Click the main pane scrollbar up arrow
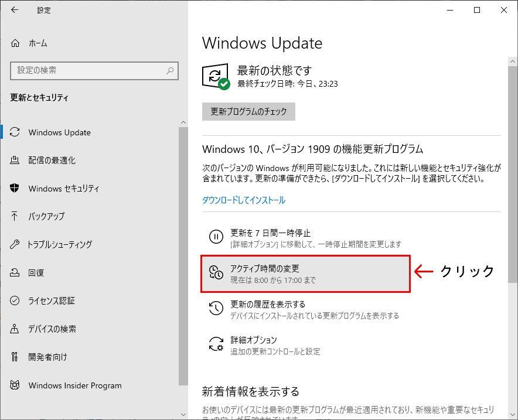The width and height of the screenshot is (518, 420). [x=512, y=61]
